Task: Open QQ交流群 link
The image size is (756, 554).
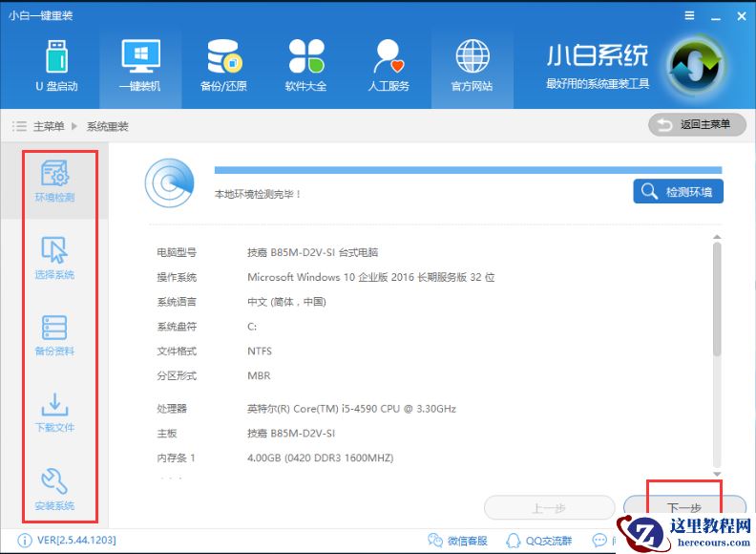Action: [539, 541]
